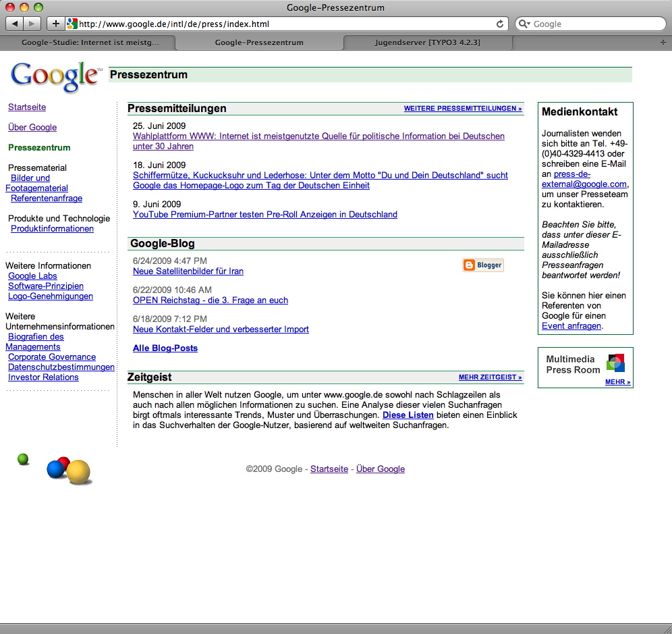
Task: Click the reload icon in address bar
Action: click(500, 24)
